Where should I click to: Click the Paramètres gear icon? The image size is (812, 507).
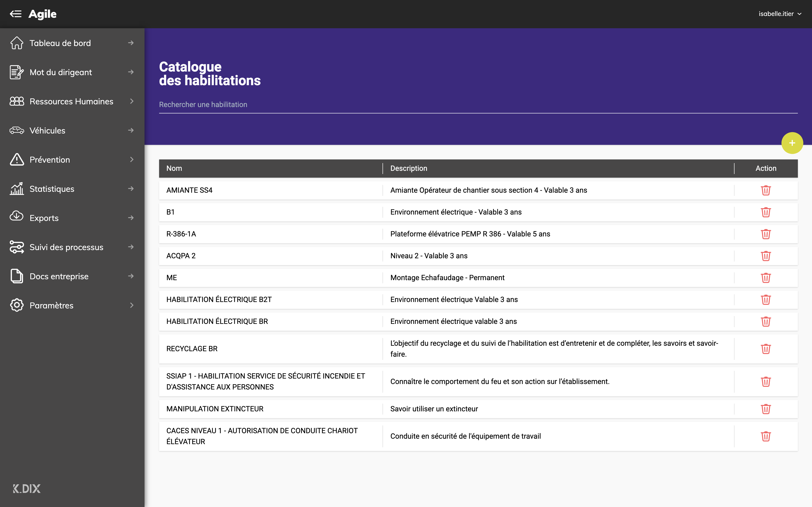17,305
